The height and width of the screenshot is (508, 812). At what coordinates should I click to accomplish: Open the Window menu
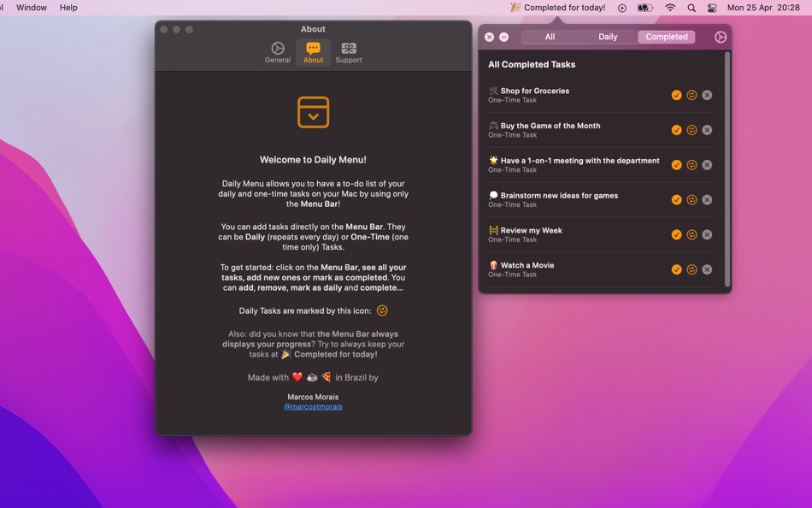click(x=32, y=7)
